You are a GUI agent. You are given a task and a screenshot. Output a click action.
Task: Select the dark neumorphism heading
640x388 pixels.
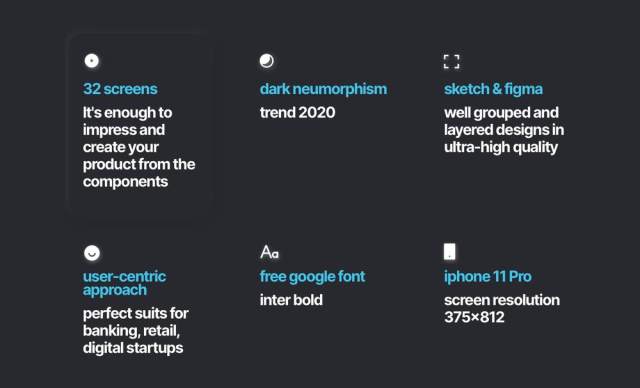coord(323,89)
